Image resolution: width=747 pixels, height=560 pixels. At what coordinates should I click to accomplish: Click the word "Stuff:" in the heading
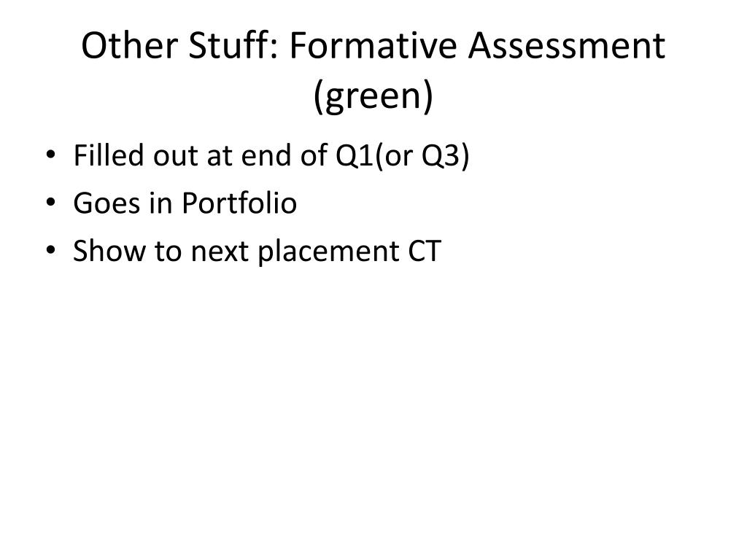click(233, 45)
